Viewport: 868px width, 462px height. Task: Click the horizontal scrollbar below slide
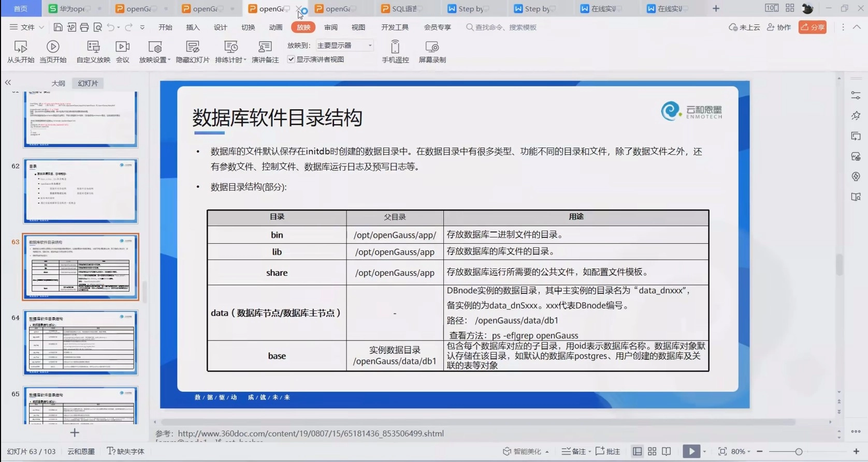[x=478, y=422]
